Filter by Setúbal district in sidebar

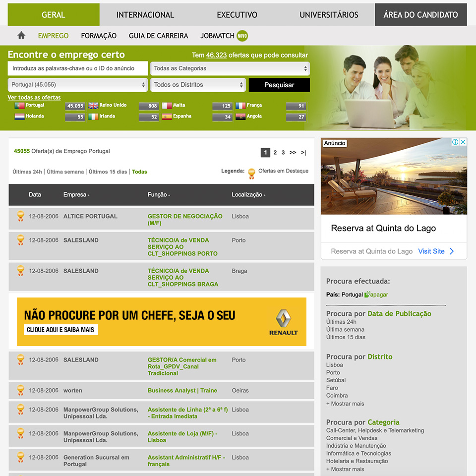(x=336, y=380)
